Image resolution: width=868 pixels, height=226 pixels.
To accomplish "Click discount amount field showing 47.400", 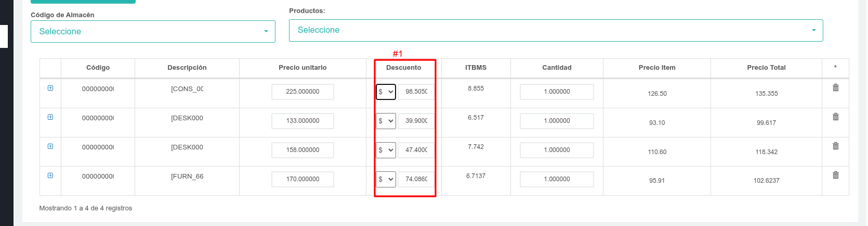I will pyautogui.click(x=416, y=150).
